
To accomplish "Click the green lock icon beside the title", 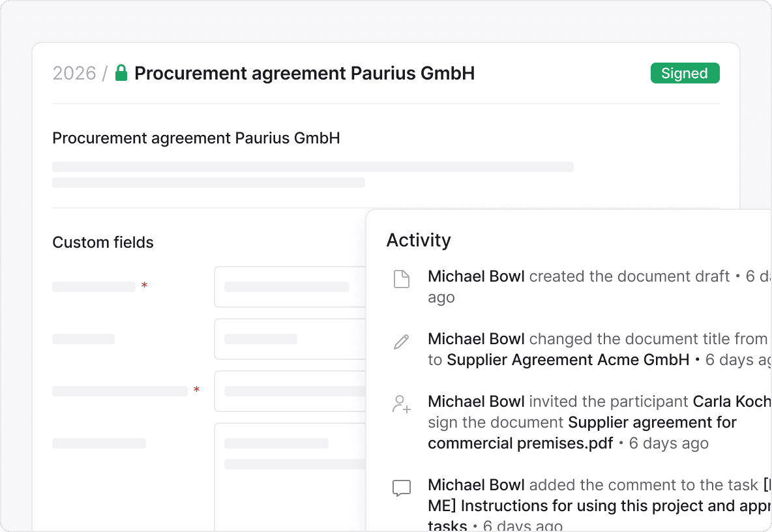I will click(x=121, y=73).
